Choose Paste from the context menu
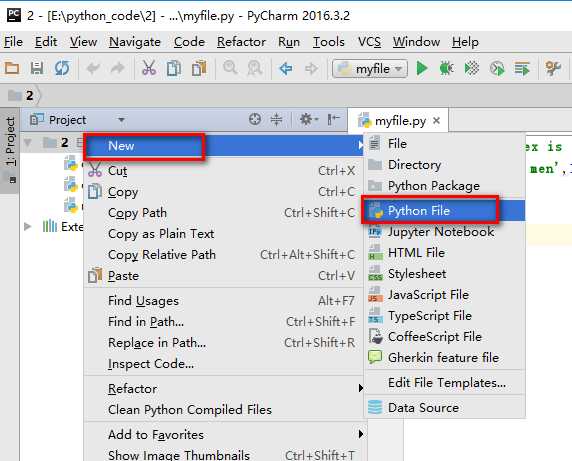This screenshot has height=461, width=572. 224,276
